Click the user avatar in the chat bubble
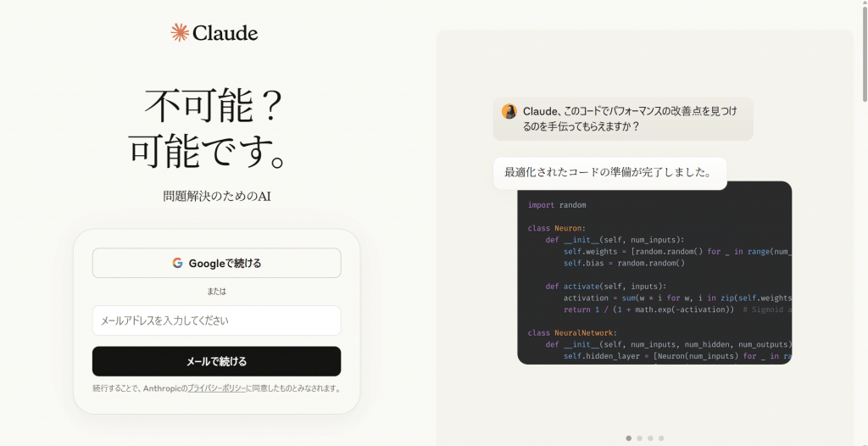Viewport: 868px width, 446px height. pyautogui.click(x=509, y=111)
